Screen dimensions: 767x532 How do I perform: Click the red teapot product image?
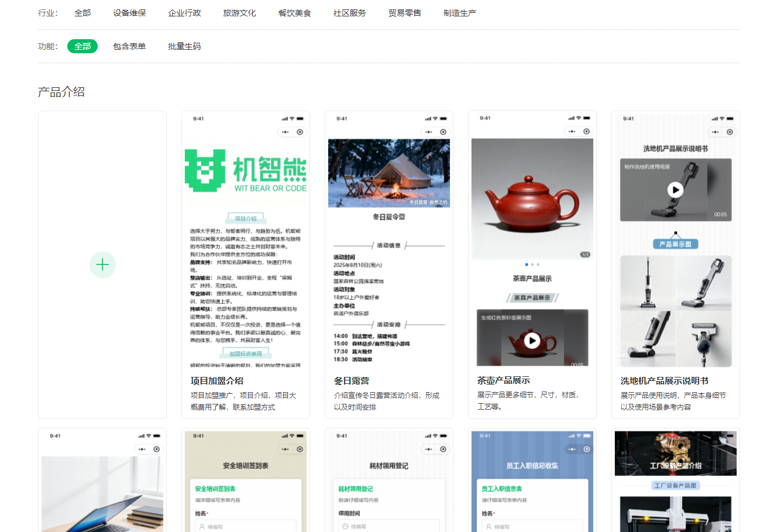click(532, 199)
